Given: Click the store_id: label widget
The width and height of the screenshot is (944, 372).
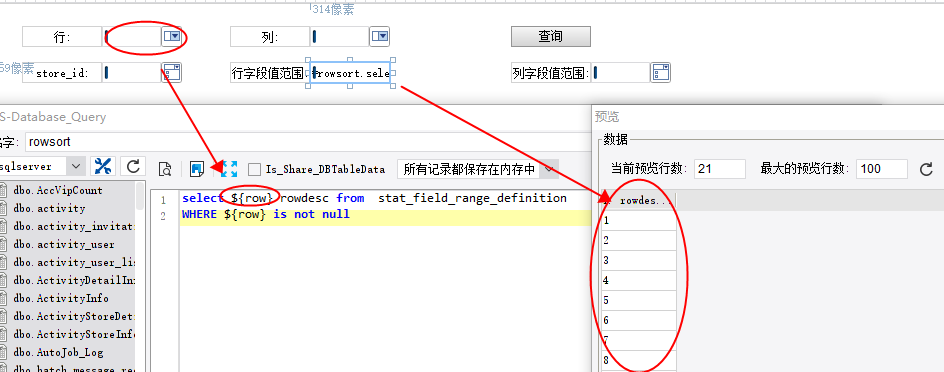Looking at the screenshot, I should click(62, 73).
